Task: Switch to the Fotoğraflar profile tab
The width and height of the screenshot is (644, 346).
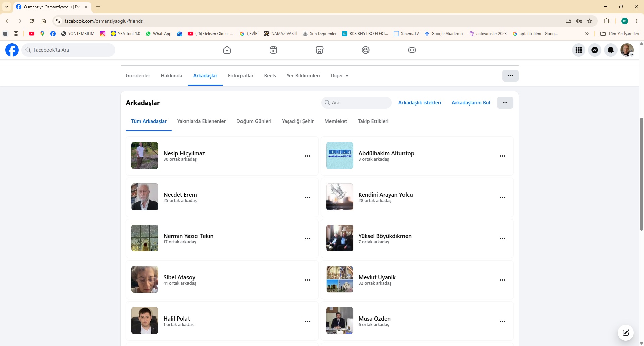Action: 240,76
